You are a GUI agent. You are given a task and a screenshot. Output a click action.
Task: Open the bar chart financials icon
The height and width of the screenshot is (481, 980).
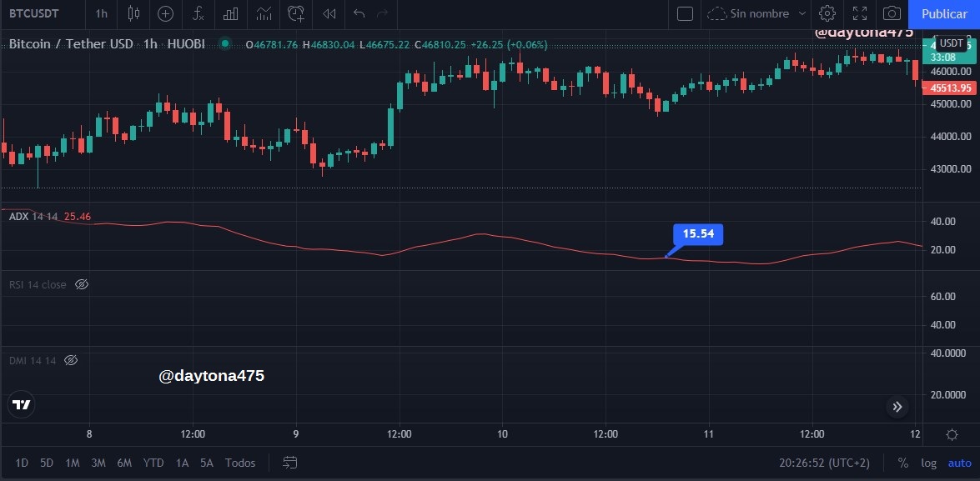[231, 13]
